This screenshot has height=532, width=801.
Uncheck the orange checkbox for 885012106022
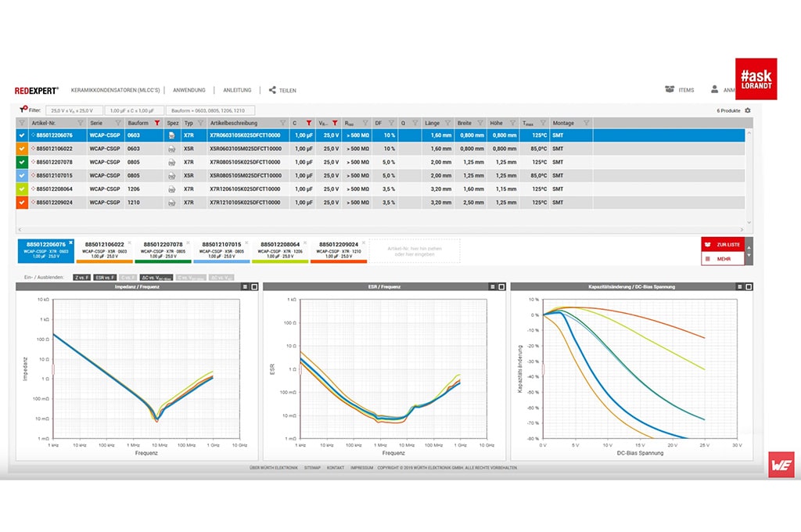(x=21, y=149)
